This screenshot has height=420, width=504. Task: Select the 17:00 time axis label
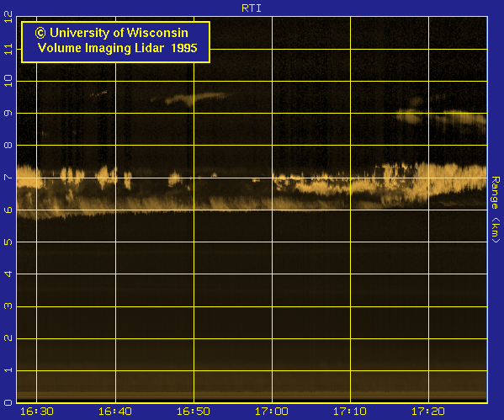pyautogui.click(x=272, y=412)
